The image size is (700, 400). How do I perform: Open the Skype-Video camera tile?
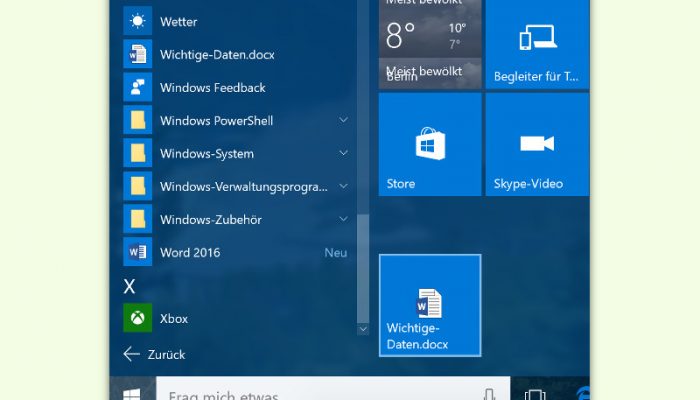[538, 144]
